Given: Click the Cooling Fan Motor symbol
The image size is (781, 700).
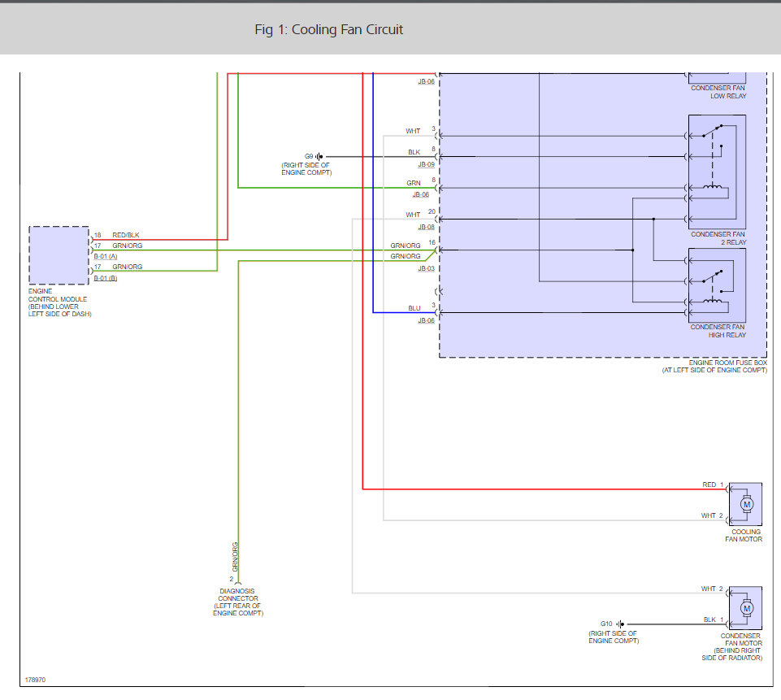Looking at the screenshot, I should coord(745,504).
